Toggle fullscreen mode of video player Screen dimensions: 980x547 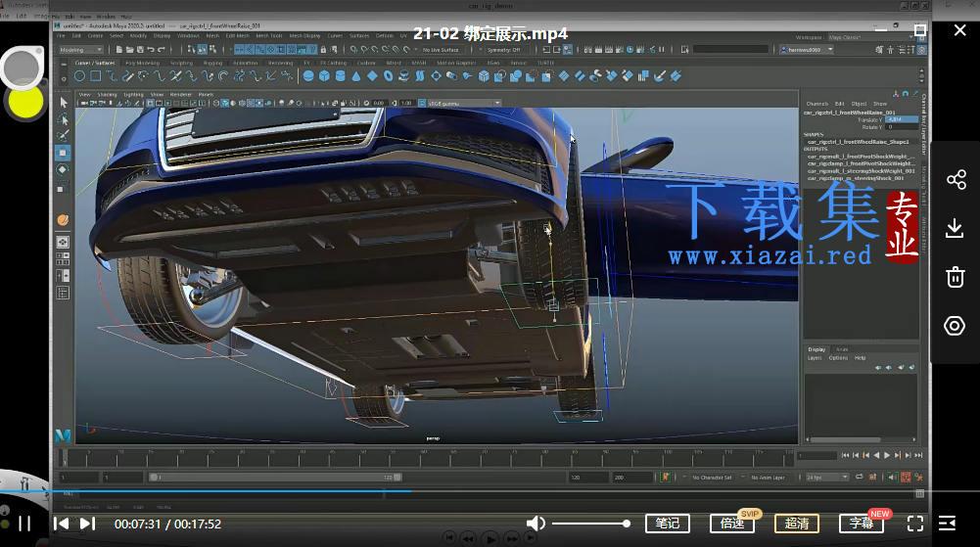pos(915,524)
